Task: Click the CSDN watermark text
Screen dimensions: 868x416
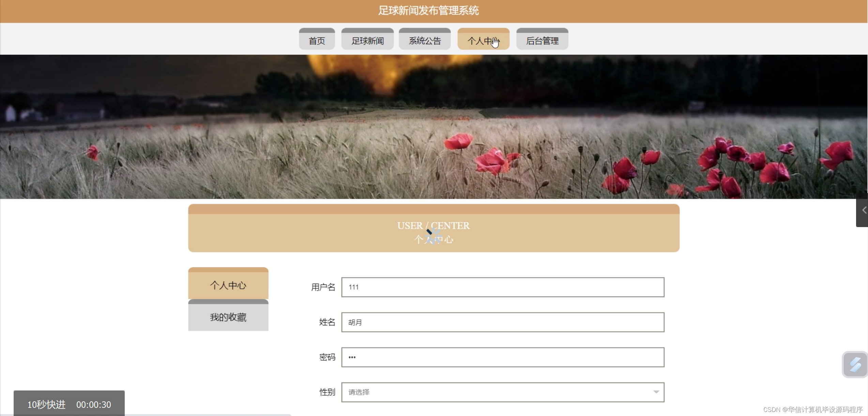Action: (812, 409)
